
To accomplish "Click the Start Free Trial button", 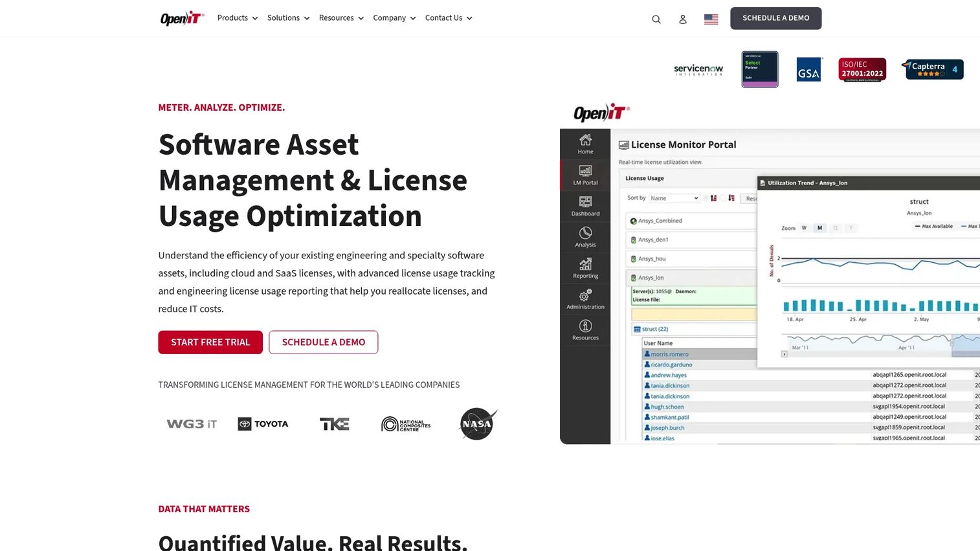I will pyautogui.click(x=210, y=343).
